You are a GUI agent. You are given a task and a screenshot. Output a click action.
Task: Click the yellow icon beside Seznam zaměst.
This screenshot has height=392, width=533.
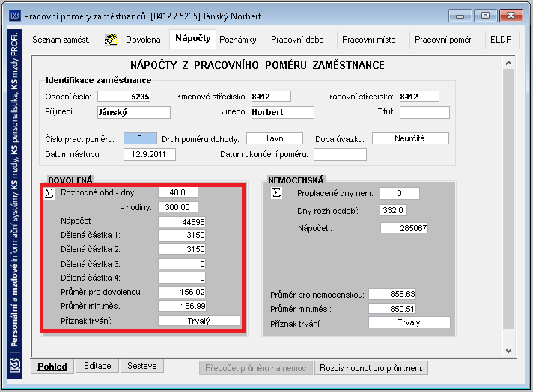point(111,40)
